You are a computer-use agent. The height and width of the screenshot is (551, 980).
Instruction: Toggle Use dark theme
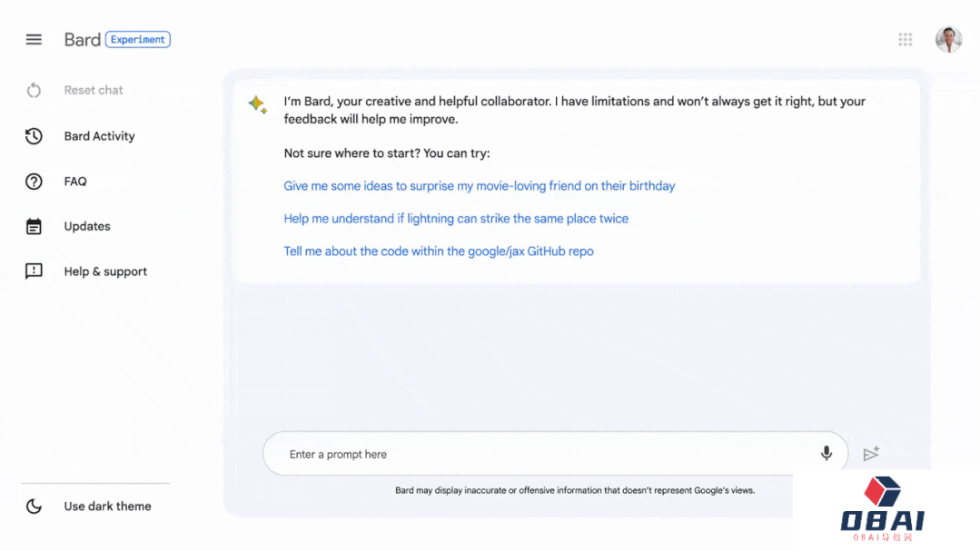click(107, 506)
